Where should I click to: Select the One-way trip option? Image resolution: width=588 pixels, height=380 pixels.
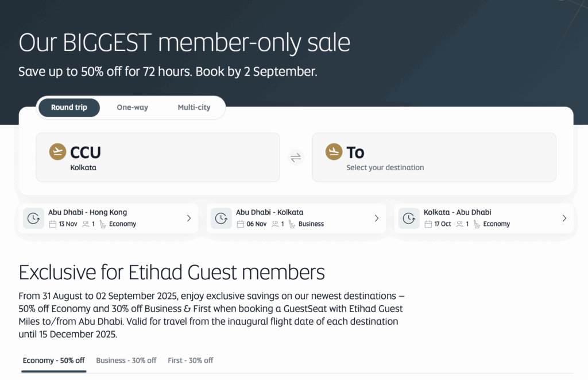point(131,108)
